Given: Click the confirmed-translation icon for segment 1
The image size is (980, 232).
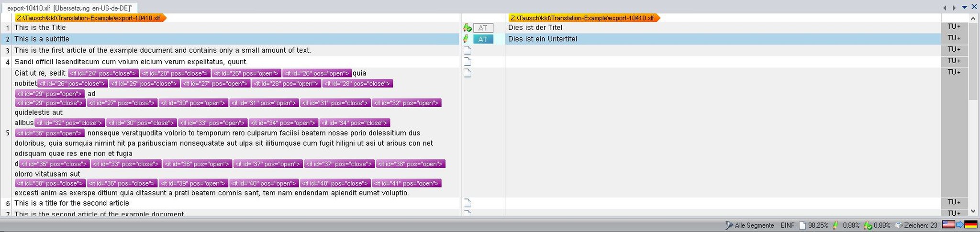Looking at the screenshot, I should click(x=467, y=28).
